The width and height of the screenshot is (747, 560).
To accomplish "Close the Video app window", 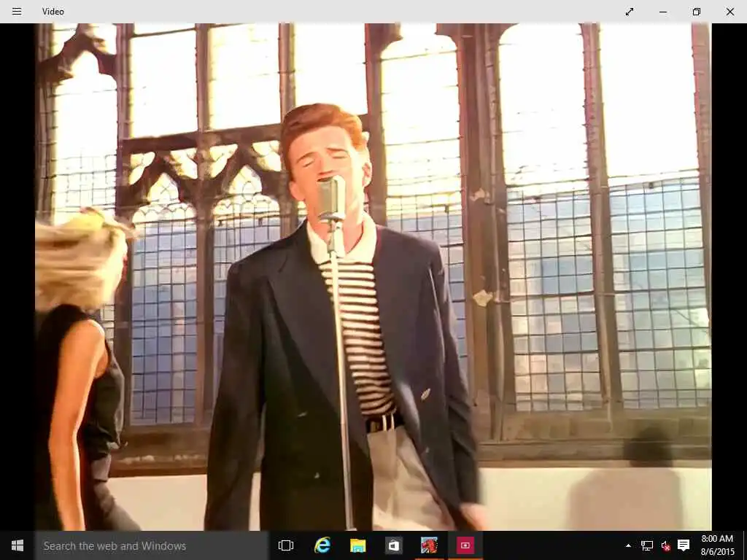I will 729,12.
